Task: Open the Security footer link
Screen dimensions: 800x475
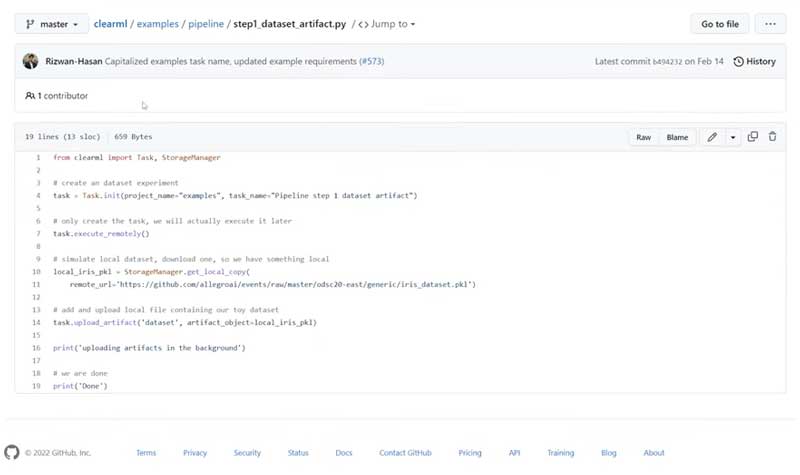Action: tap(247, 453)
